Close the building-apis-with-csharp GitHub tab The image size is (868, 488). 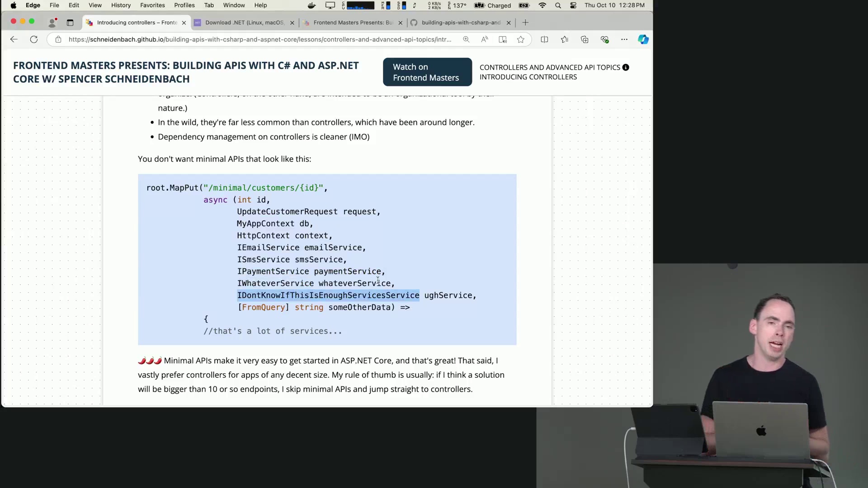tap(509, 23)
